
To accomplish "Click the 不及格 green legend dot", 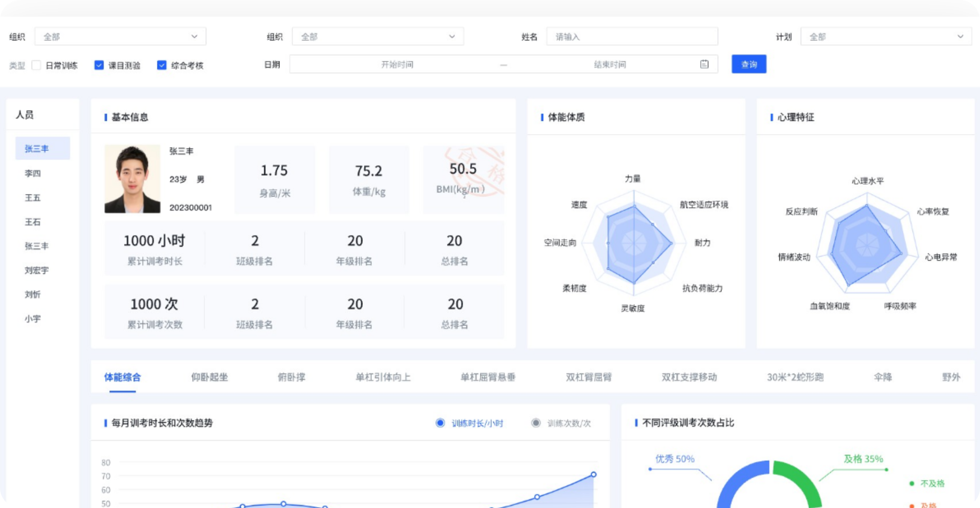I will click(912, 484).
